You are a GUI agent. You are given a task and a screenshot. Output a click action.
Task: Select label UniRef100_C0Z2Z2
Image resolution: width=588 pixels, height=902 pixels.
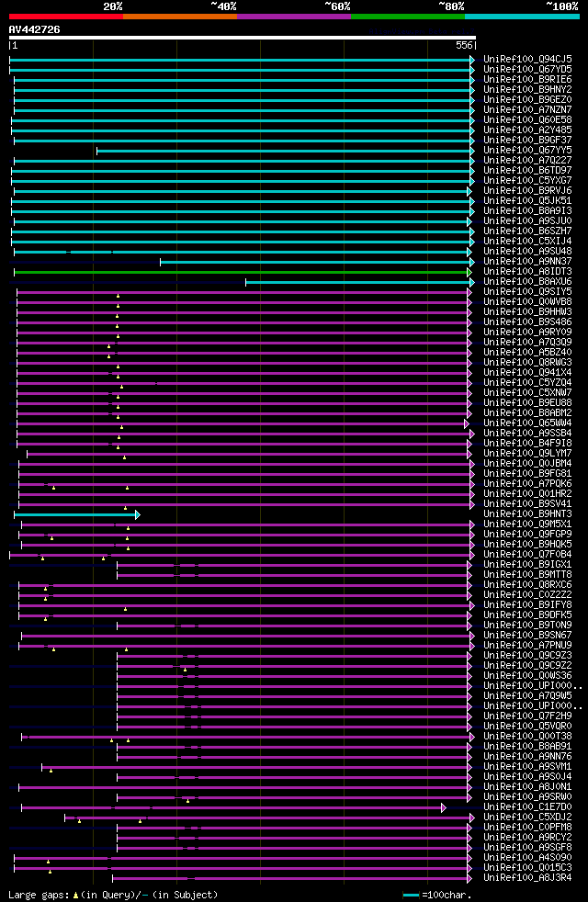527,595
